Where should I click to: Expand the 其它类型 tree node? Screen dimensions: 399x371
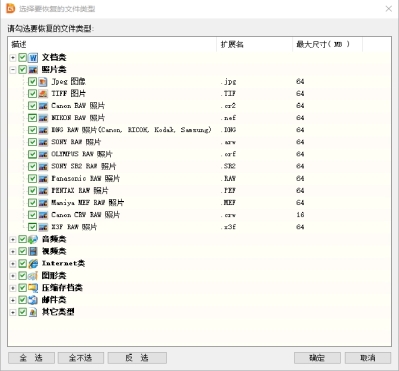pos(13,312)
